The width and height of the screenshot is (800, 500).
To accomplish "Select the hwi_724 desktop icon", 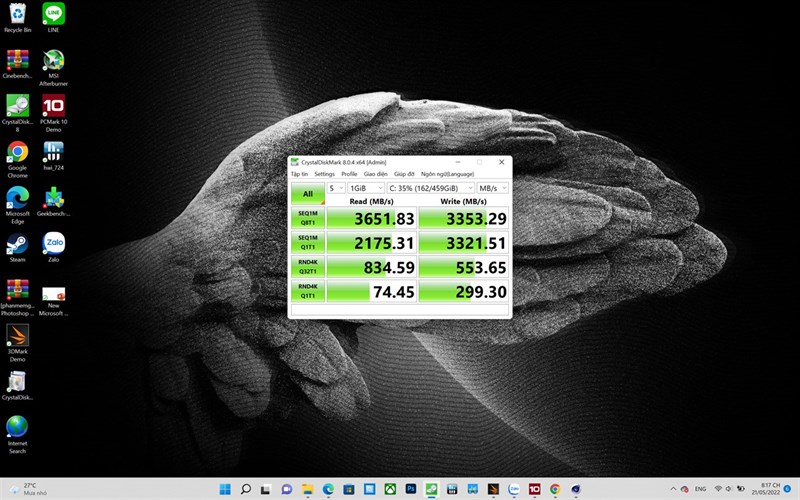I will click(x=54, y=155).
